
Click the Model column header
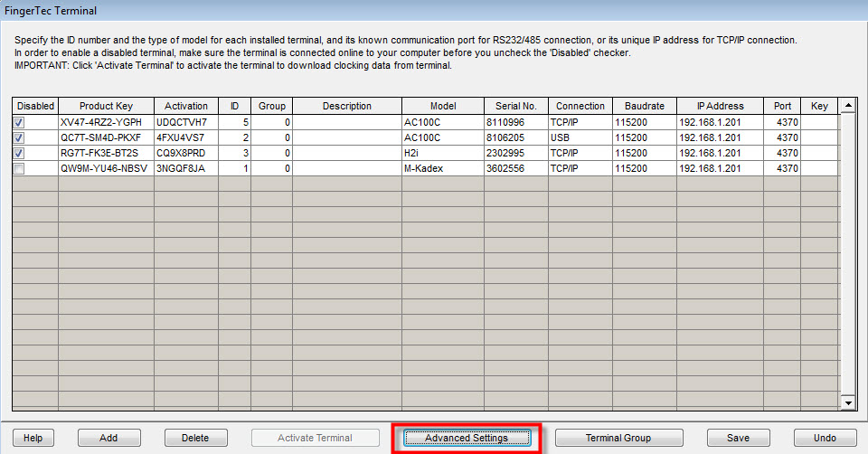(x=443, y=106)
